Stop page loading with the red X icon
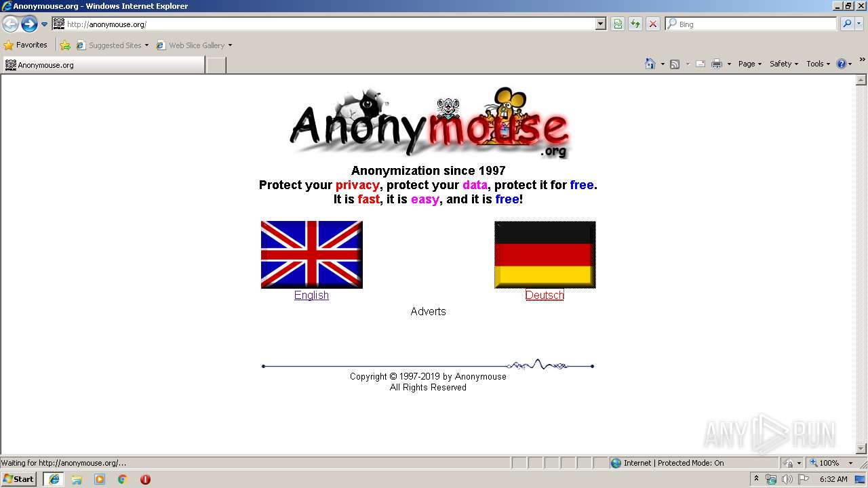 point(653,24)
